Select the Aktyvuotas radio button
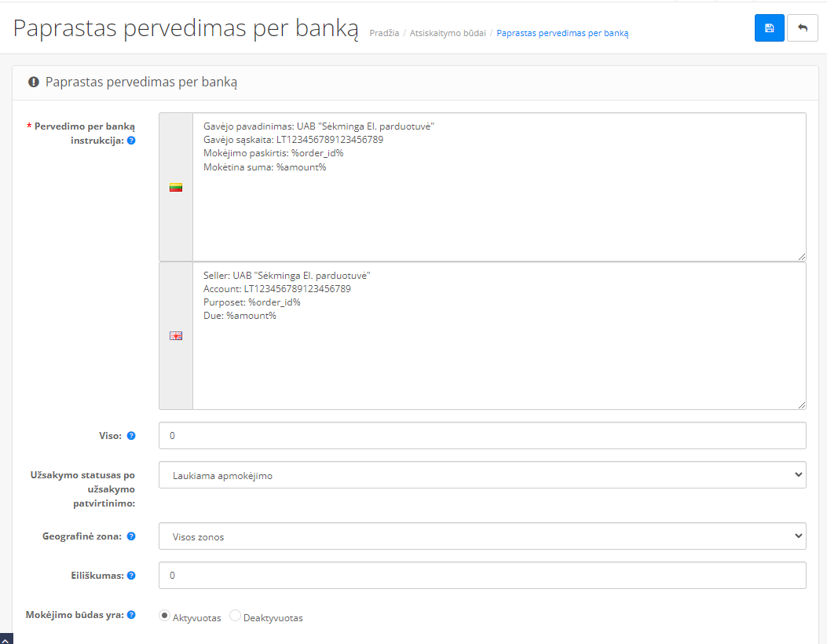827x644 pixels. 164,617
